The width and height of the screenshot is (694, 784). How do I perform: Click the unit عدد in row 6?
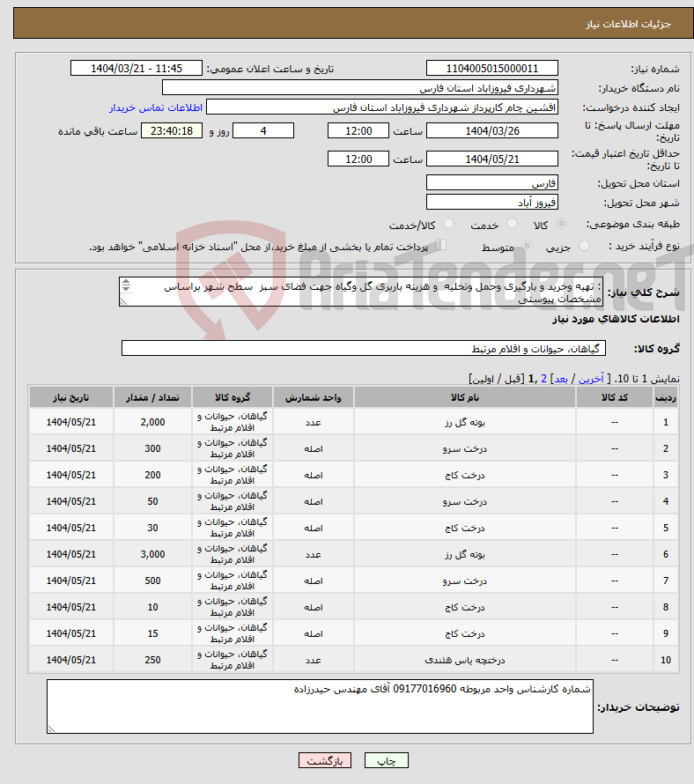point(314,554)
